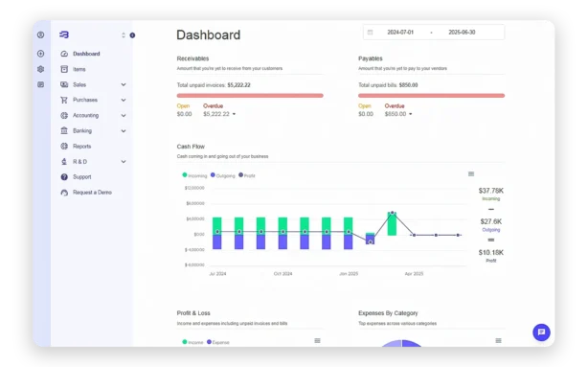This screenshot has height=367, width=588.
Task: Click the $37.78K Incoming total
Action: pyautogui.click(x=491, y=191)
